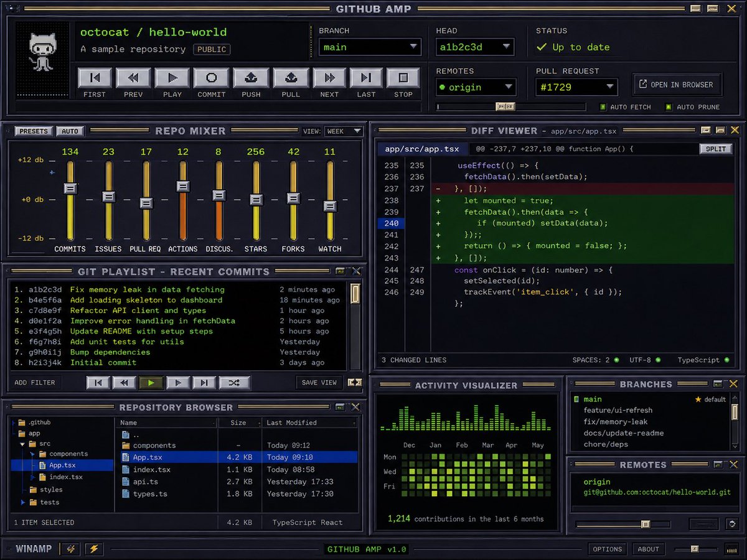Select the app/src/app.tsx diff tab
Image resolution: width=747 pixels, height=560 pixels.
421,149
